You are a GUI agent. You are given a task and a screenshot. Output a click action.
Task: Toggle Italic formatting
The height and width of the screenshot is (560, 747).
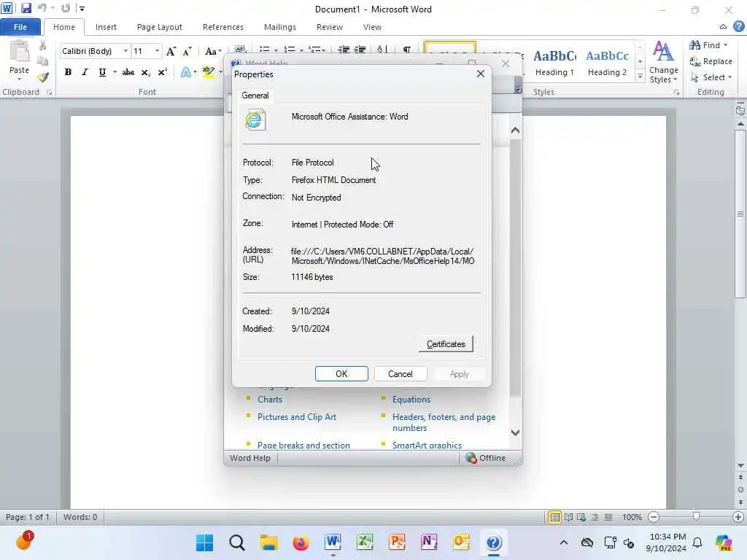[85, 72]
